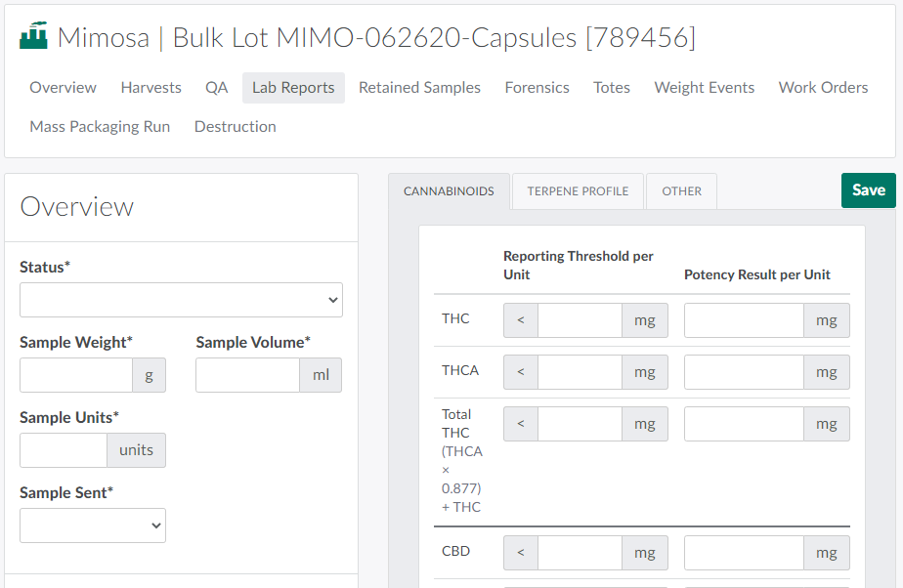Image resolution: width=903 pixels, height=588 pixels.
Task: Open the Weight Events page
Action: (704, 88)
